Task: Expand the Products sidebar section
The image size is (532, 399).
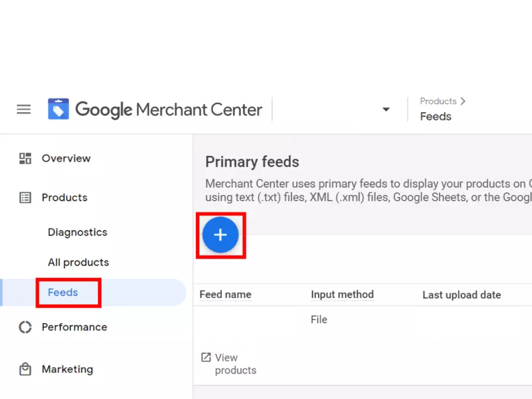Action: tap(64, 197)
